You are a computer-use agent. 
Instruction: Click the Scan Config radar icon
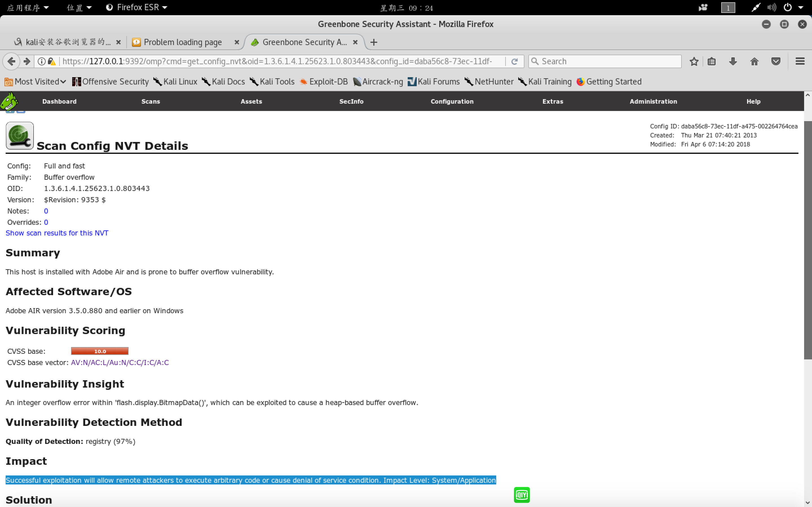(19, 135)
